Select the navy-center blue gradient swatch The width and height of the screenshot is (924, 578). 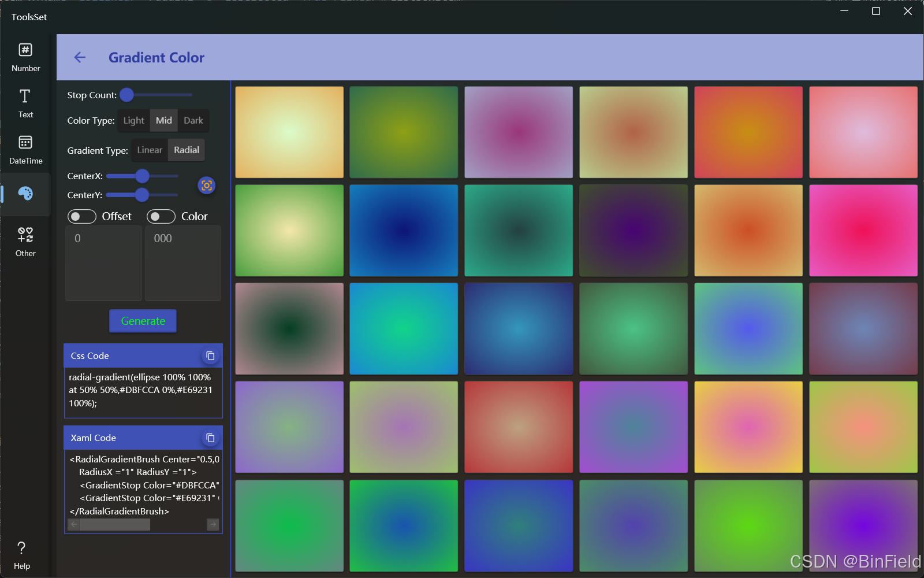pos(404,231)
